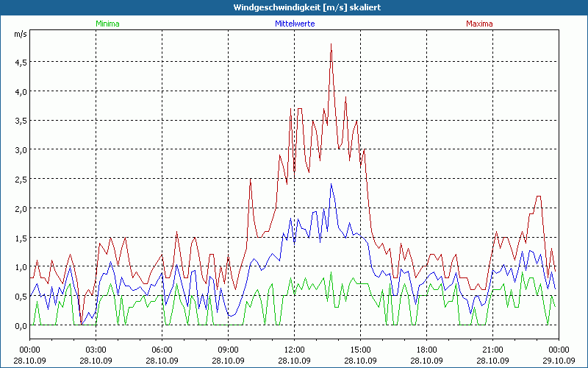Click the 3,0 y-axis value
Screen dimensions: 588x368
coord(21,151)
